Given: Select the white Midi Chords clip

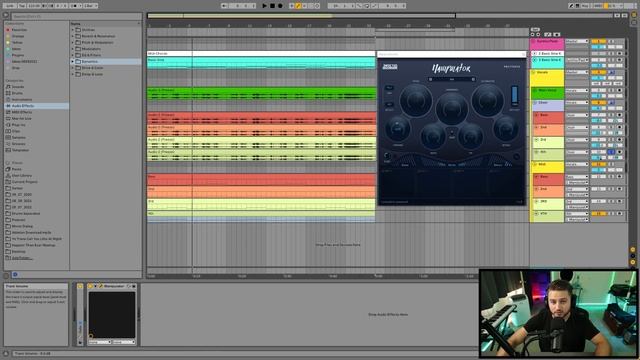Looking at the screenshot, I should click(261, 53).
